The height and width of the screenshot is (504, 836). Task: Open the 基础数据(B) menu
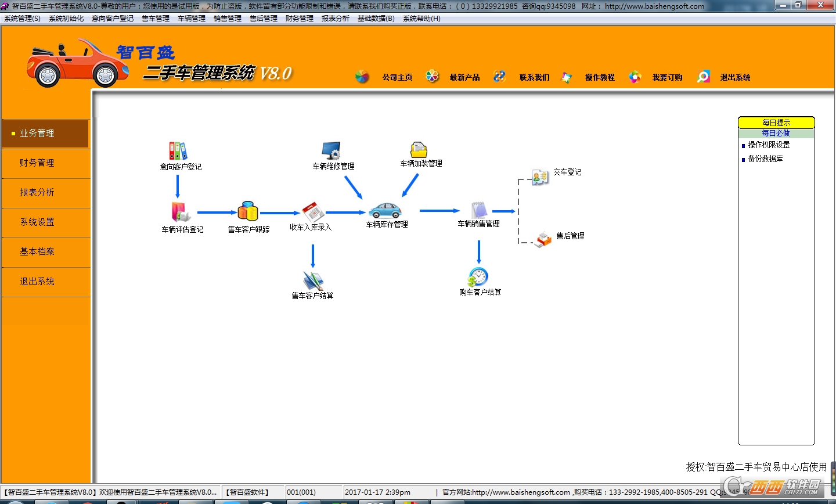click(x=376, y=19)
